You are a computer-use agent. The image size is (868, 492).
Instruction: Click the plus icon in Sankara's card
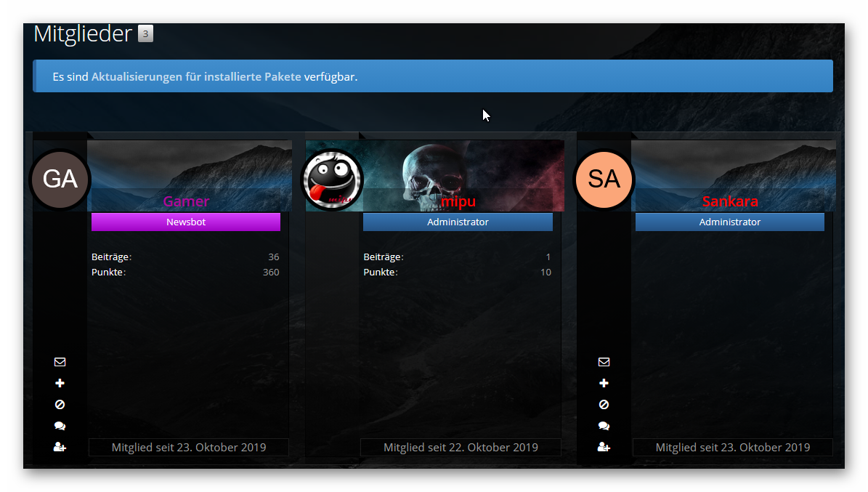click(x=604, y=383)
